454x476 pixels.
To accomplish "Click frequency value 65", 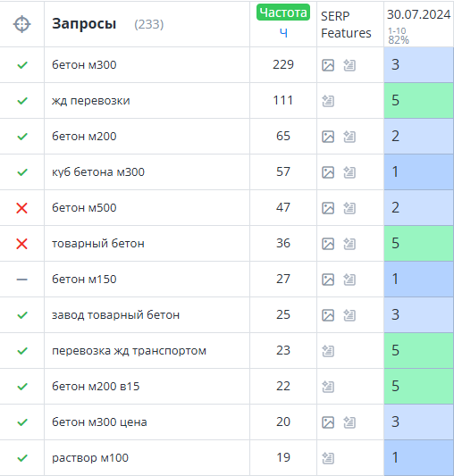I will (283, 136).
